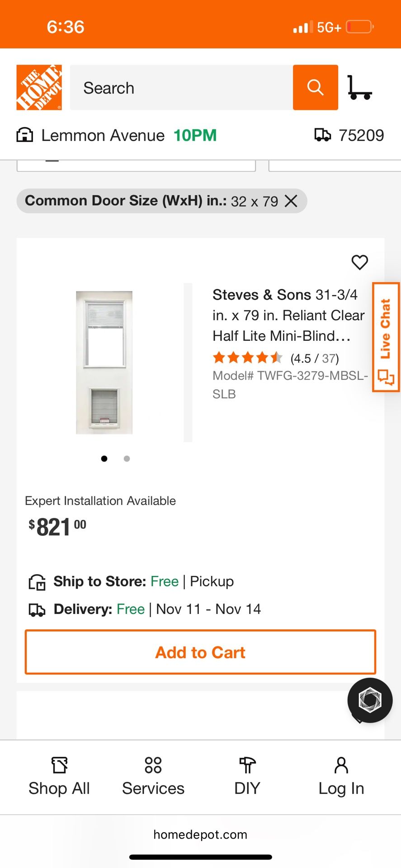The width and height of the screenshot is (401, 868).
Task: Tap the Home Depot logo
Action: [39, 86]
